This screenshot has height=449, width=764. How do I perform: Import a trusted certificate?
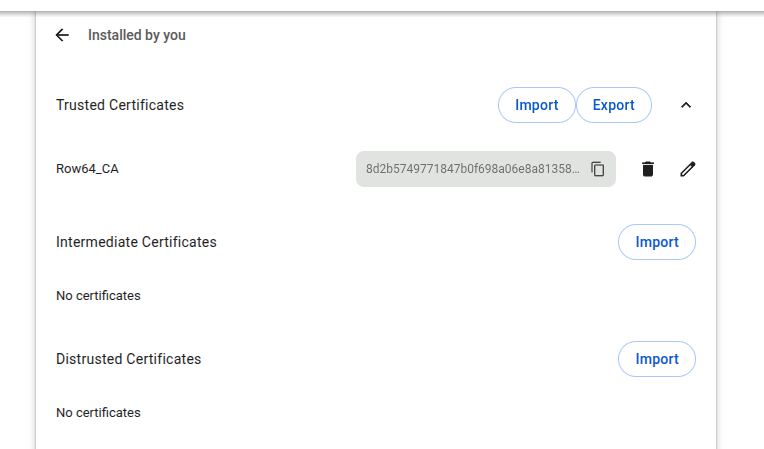tap(536, 105)
